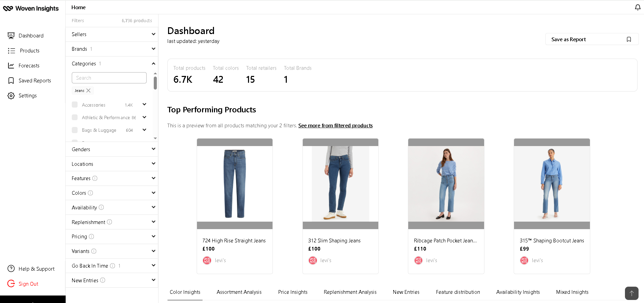Image resolution: width=644 pixels, height=303 pixels.
Task: Switch to Color Insights tab
Action: (x=185, y=292)
